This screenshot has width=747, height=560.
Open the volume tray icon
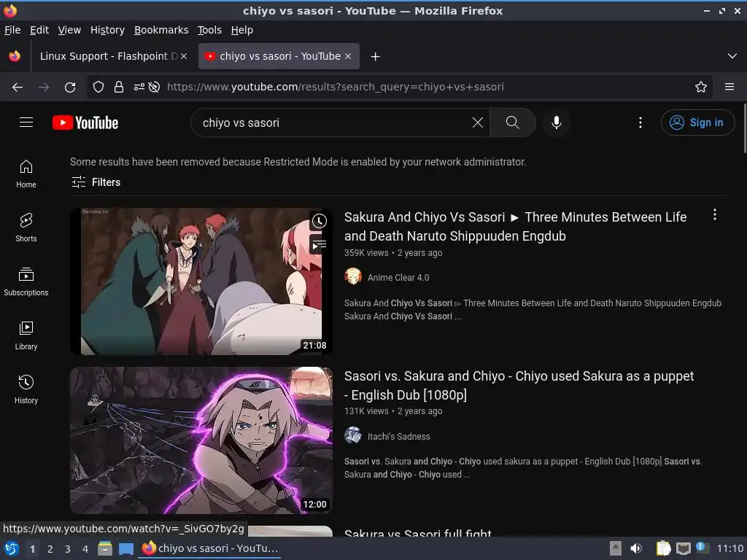click(636, 548)
